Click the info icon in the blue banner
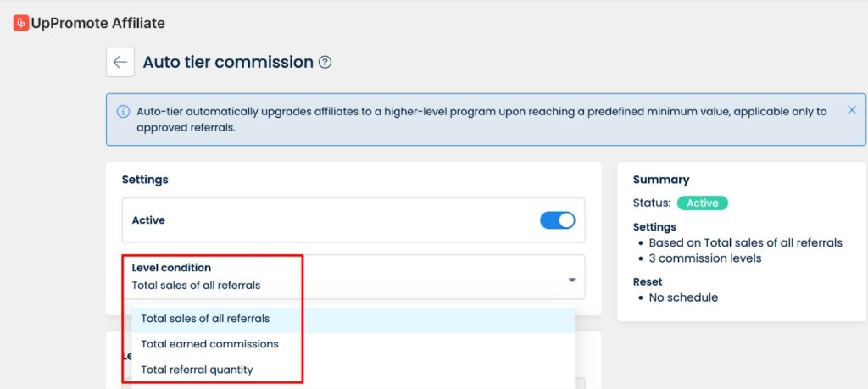 click(123, 112)
